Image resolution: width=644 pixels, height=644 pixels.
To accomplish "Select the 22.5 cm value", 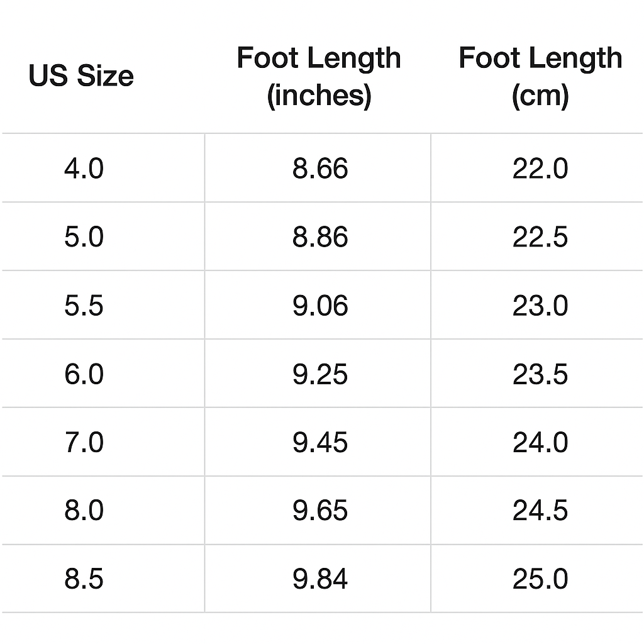I will (x=540, y=237).
